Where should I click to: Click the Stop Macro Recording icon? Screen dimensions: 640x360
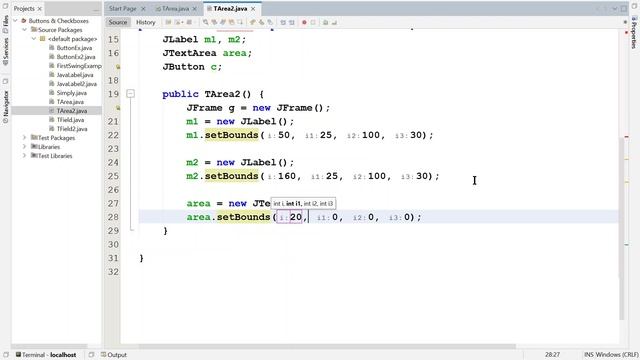[313, 22]
